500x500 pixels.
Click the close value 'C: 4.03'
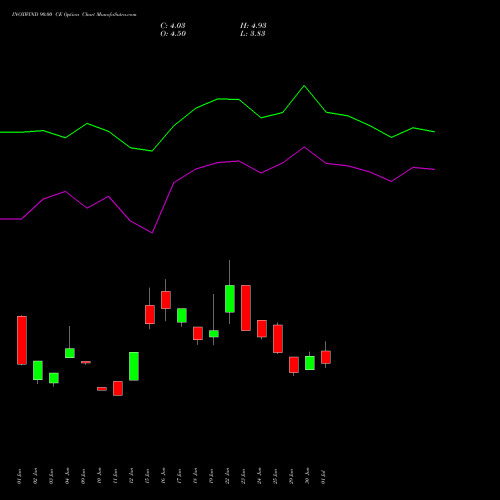[173, 26]
